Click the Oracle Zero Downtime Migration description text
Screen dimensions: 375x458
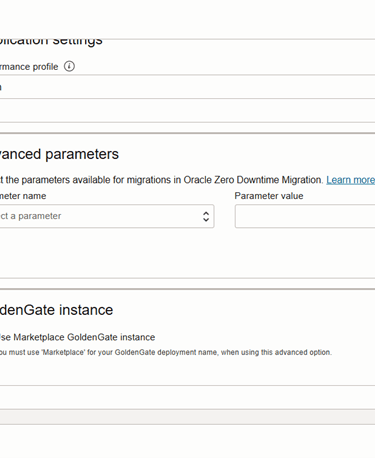pyautogui.click(x=161, y=180)
